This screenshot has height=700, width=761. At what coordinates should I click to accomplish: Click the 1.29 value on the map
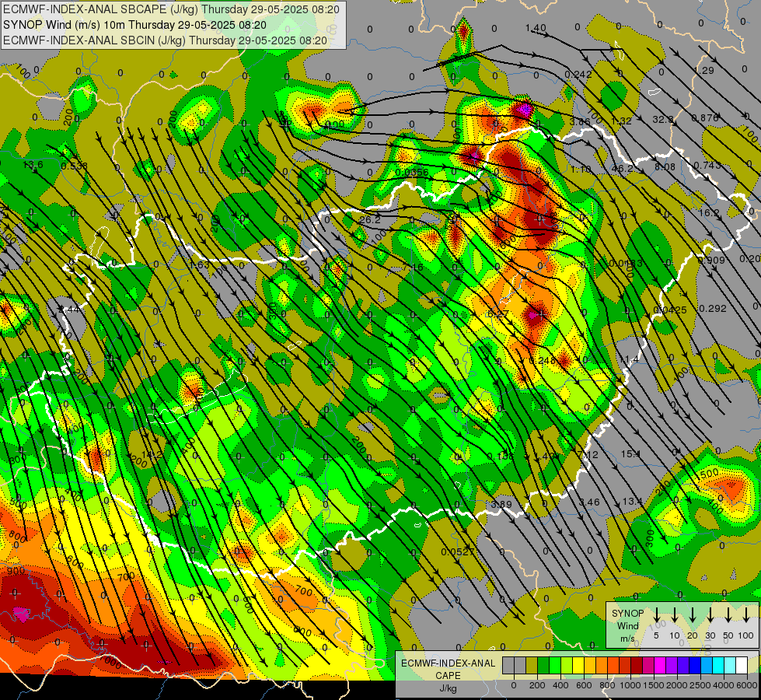coord(705,71)
